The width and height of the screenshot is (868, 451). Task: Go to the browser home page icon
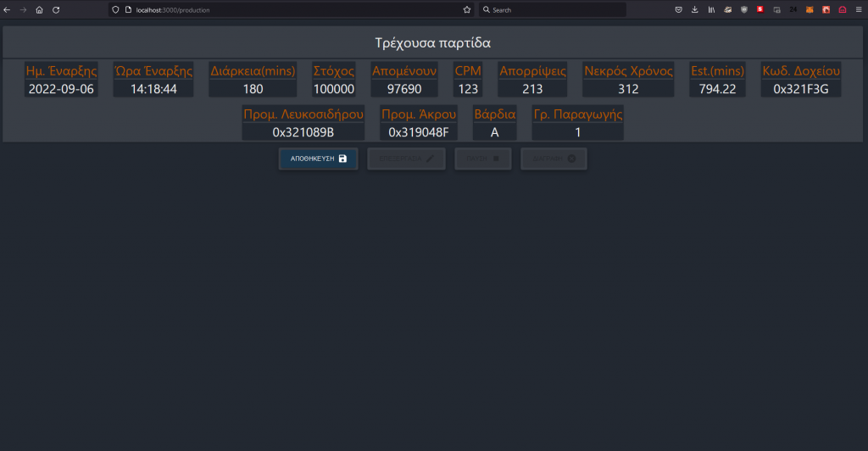pyautogui.click(x=39, y=9)
